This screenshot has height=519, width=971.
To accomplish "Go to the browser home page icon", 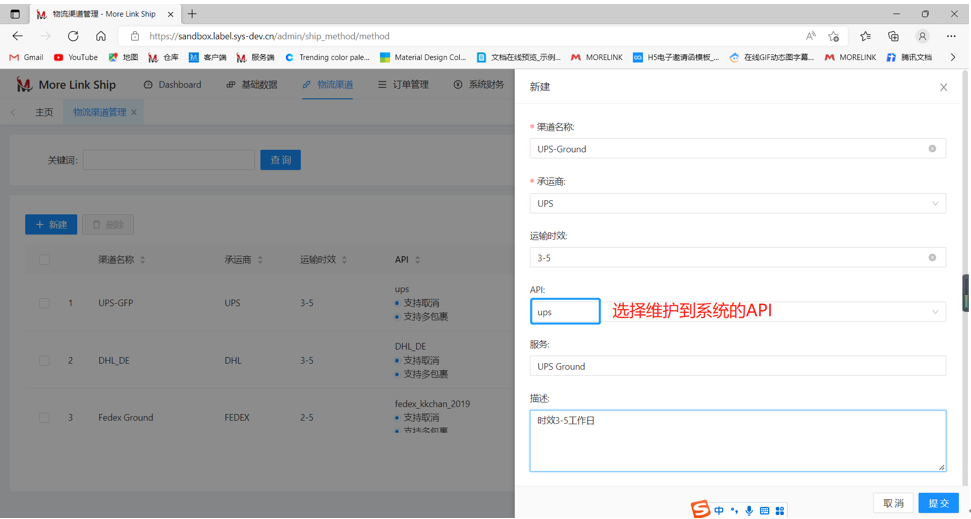I will pyautogui.click(x=100, y=36).
